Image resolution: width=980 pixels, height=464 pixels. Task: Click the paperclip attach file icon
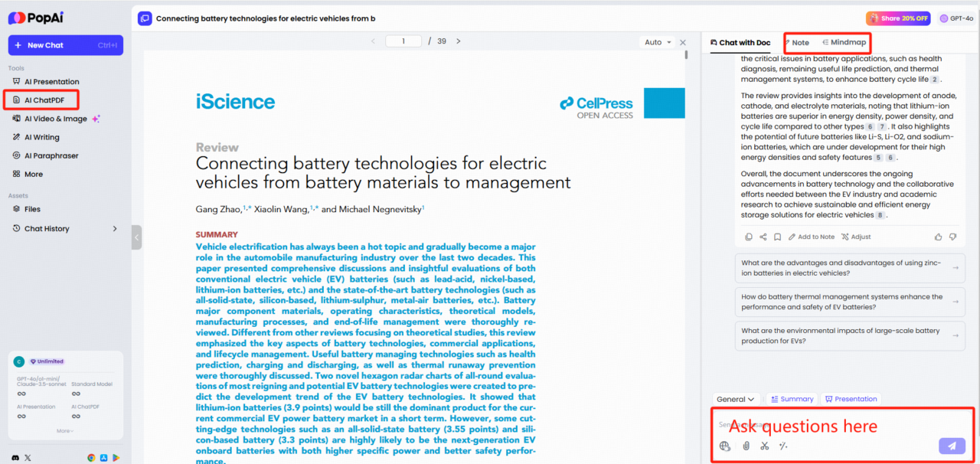[746, 446]
